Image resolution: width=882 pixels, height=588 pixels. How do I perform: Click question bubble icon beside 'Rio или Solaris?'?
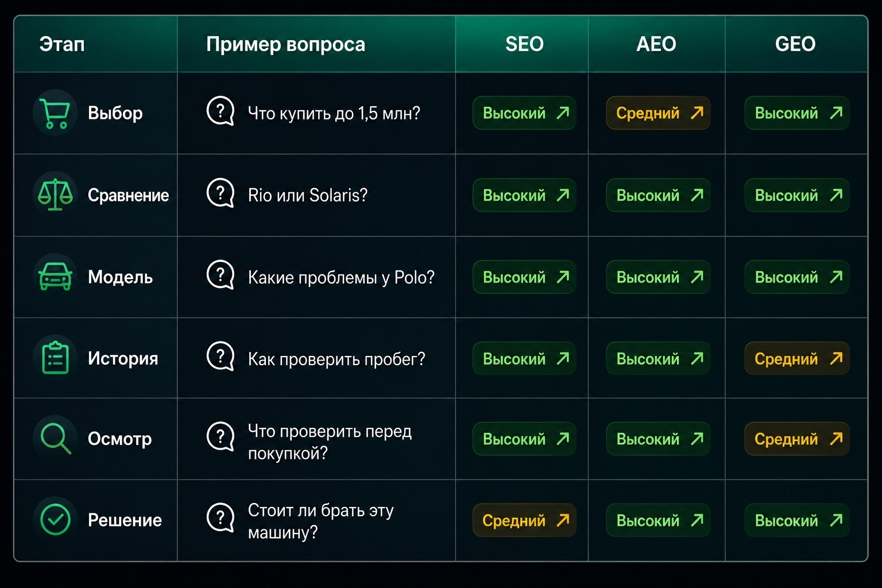[x=220, y=194]
